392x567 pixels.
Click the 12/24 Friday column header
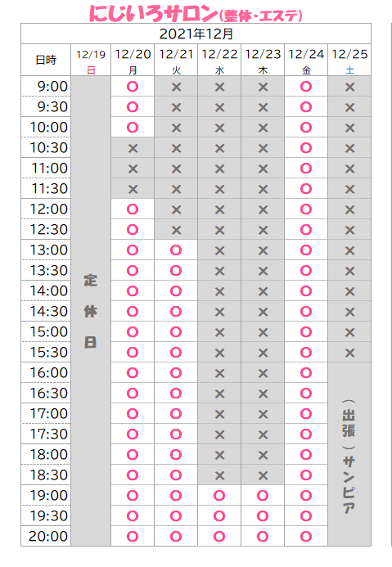coord(306,60)
